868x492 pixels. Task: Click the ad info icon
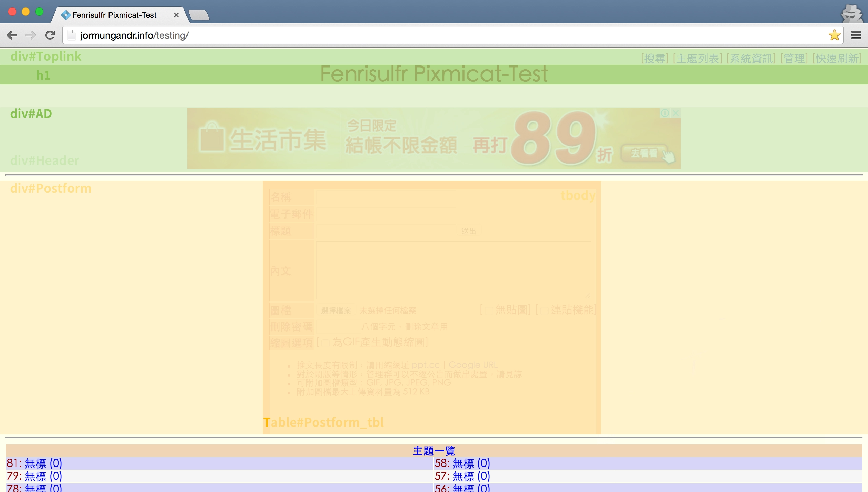(x=665, y=113)
